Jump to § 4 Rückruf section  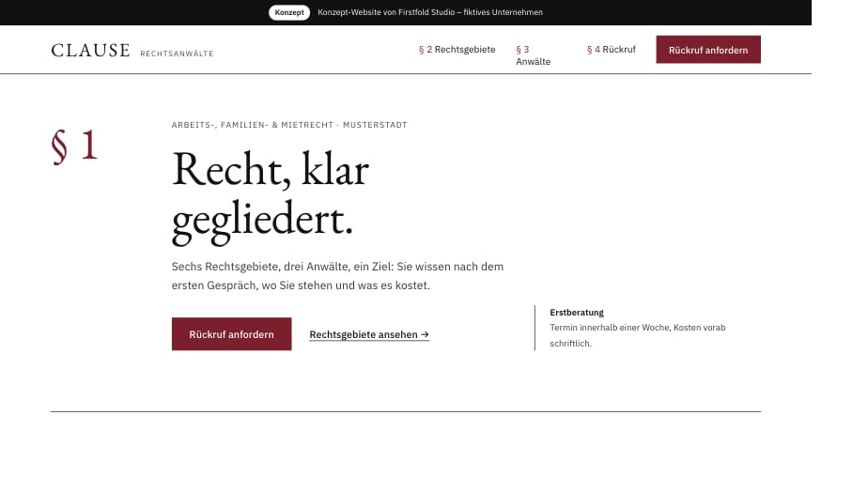pos(612,49)
